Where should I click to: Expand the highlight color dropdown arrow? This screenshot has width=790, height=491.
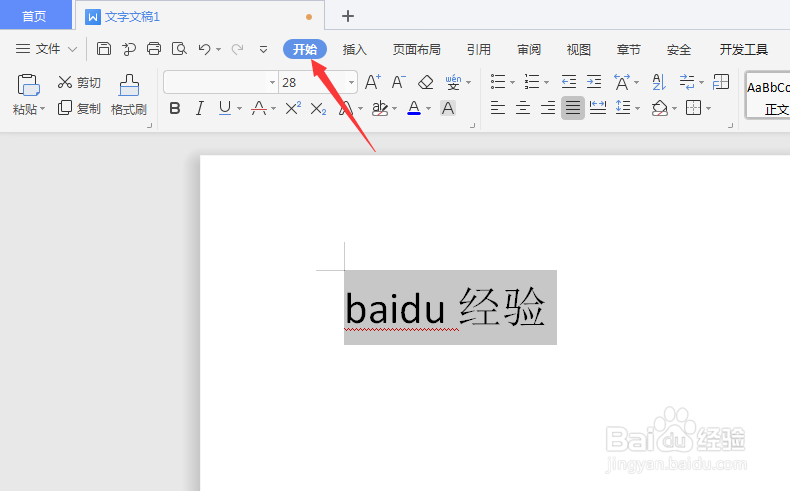point(394,108)
